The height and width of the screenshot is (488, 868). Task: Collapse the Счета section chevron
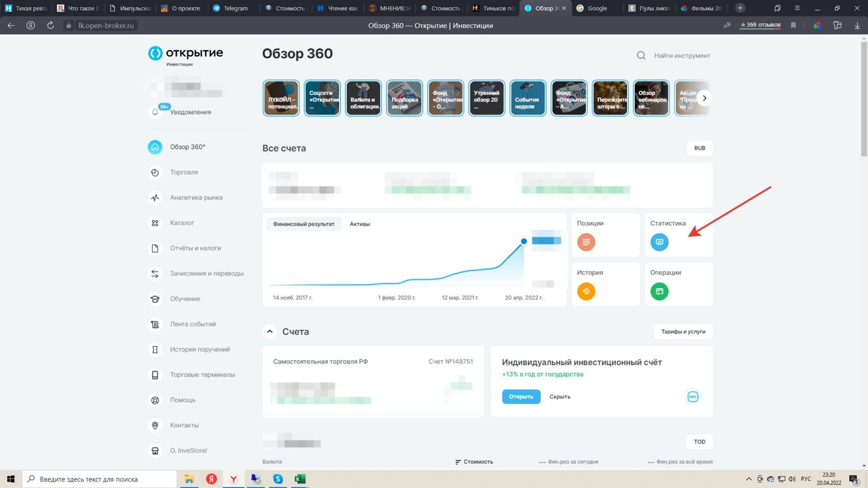point(270,332)
